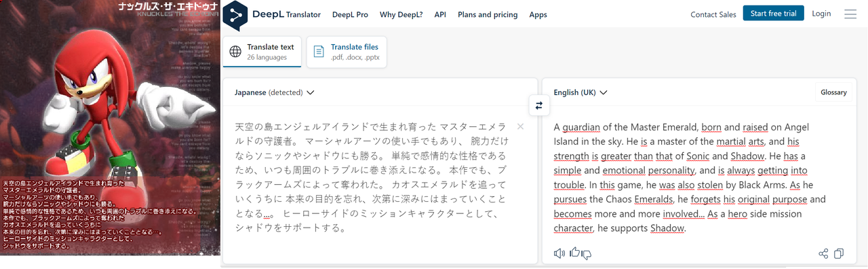Click the Contact Sales link

(713, 14)
